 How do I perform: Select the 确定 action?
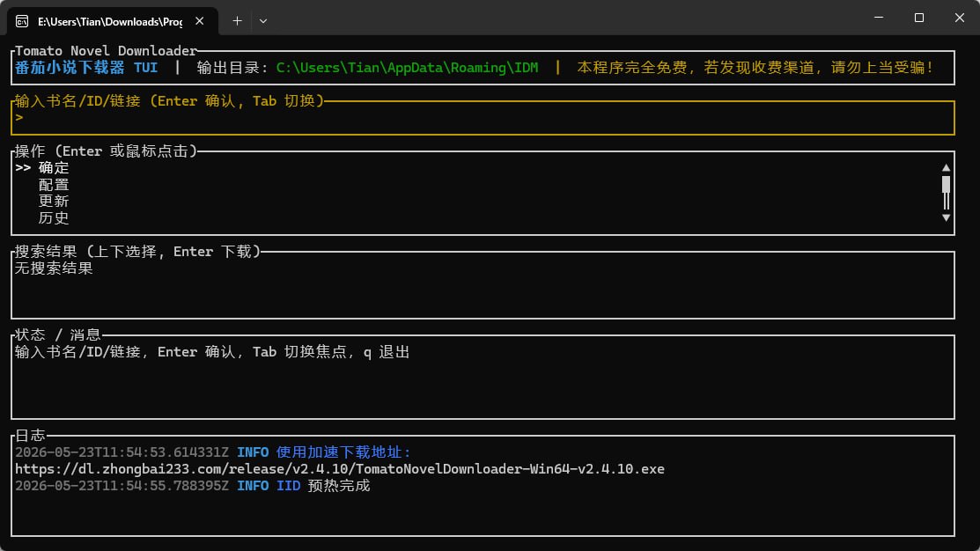(54, 168)
